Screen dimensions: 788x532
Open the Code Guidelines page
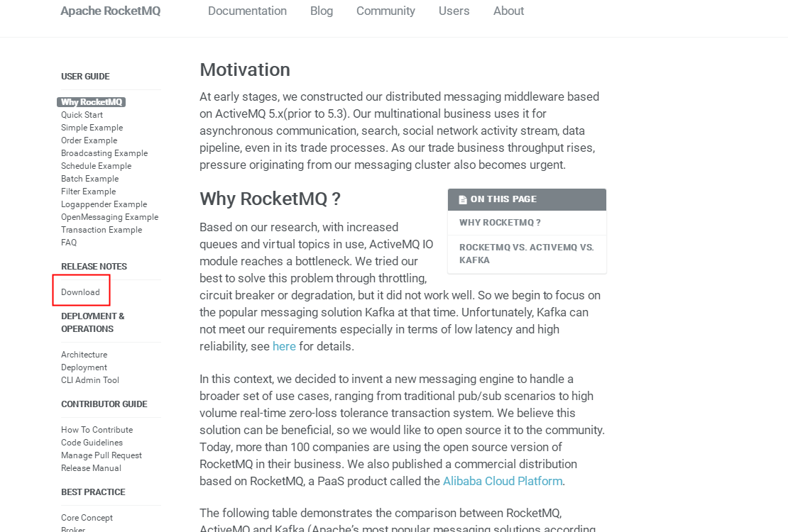92,443
